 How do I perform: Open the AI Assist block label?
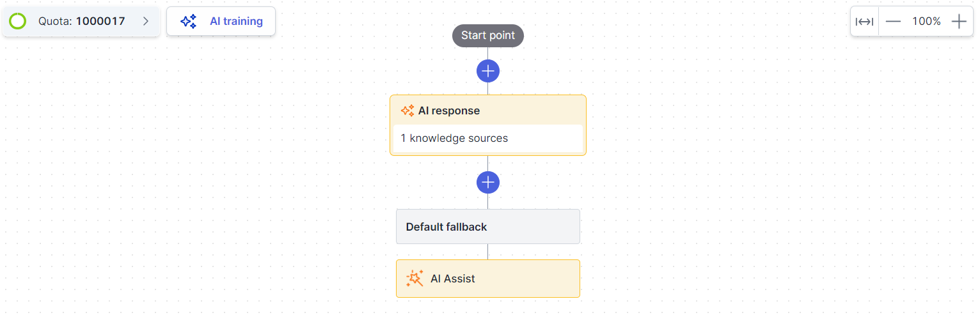click(x=452, y=279)
